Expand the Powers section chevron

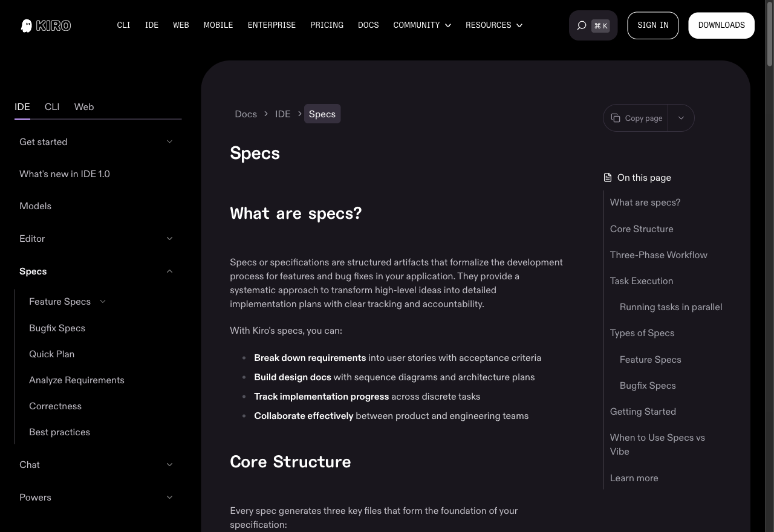169,498
